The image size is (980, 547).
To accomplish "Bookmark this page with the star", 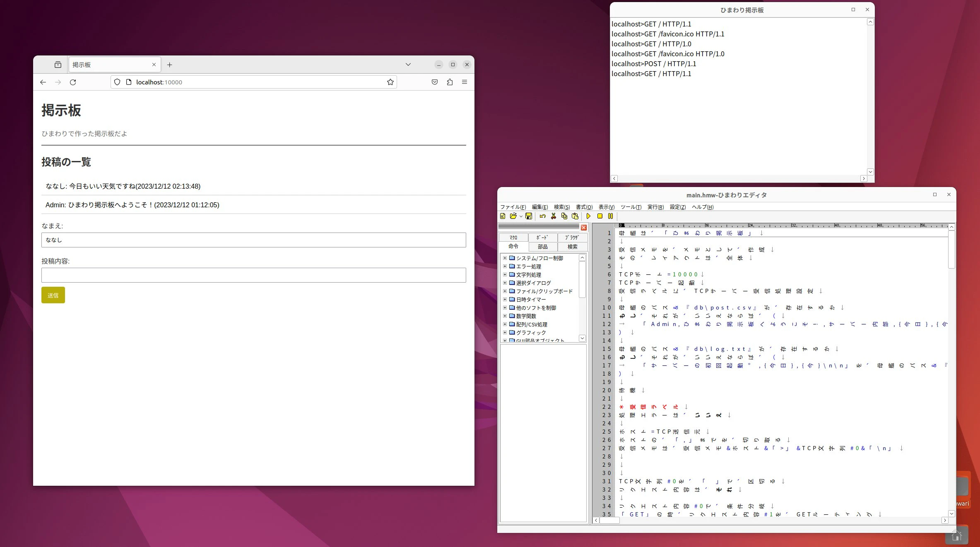I will coord(390,82).
